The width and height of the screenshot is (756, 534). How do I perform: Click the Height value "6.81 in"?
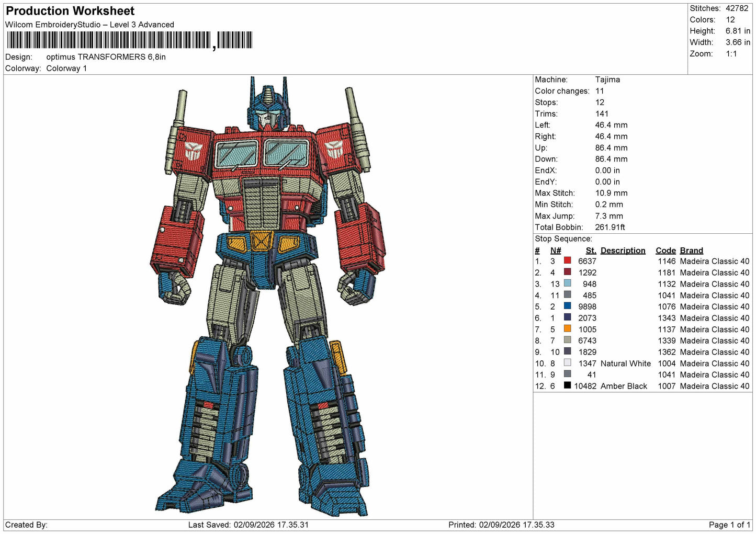738,31
